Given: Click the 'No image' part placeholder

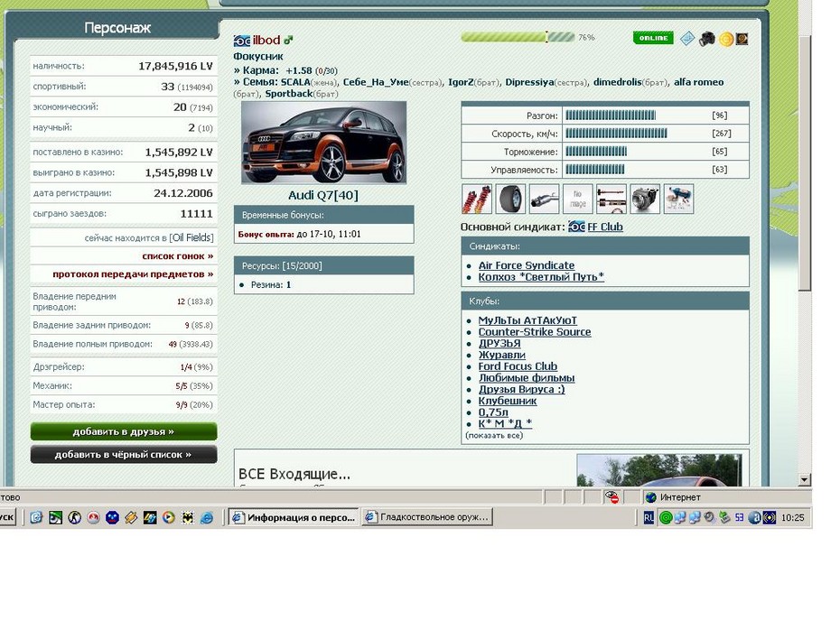Looking at the screenshot, I should (578, 199).
